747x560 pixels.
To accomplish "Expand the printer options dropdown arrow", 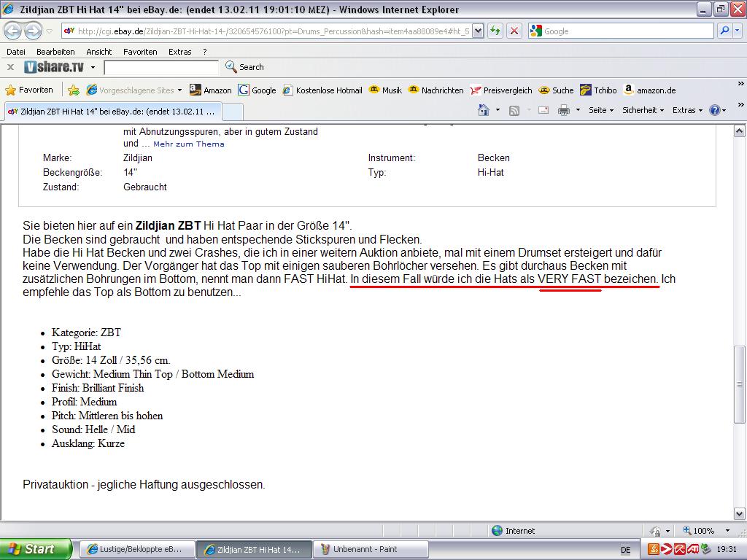I will (x=578, y=110).
